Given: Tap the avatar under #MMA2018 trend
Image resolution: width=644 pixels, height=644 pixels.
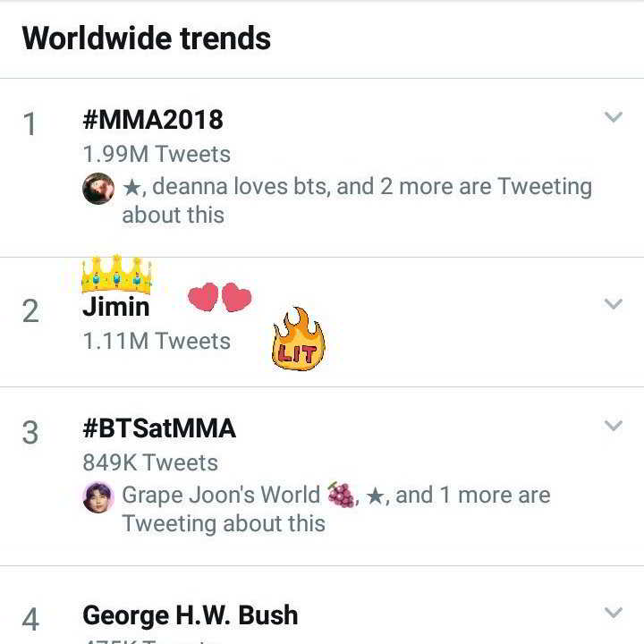Looking at the screenshot, I should tap(98, 189).
